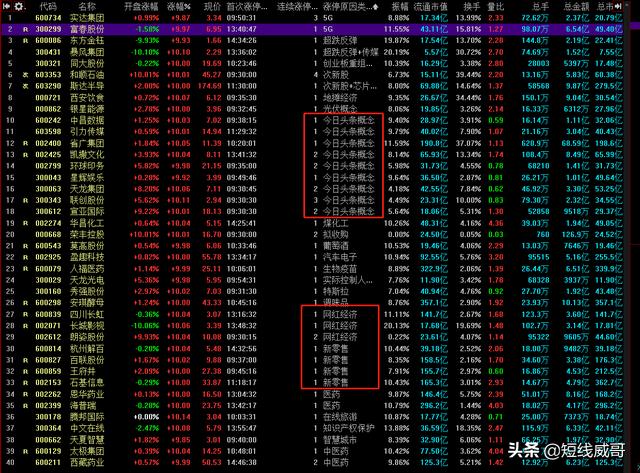The image size is (640, 473).
Task: Select the stock name 环球印务
Action: coord(87,166)
